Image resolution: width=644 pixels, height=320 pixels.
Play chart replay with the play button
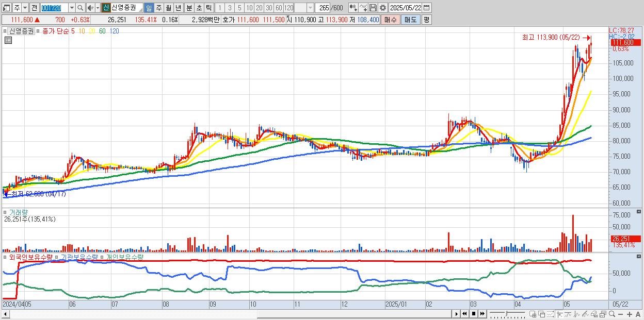456,314
